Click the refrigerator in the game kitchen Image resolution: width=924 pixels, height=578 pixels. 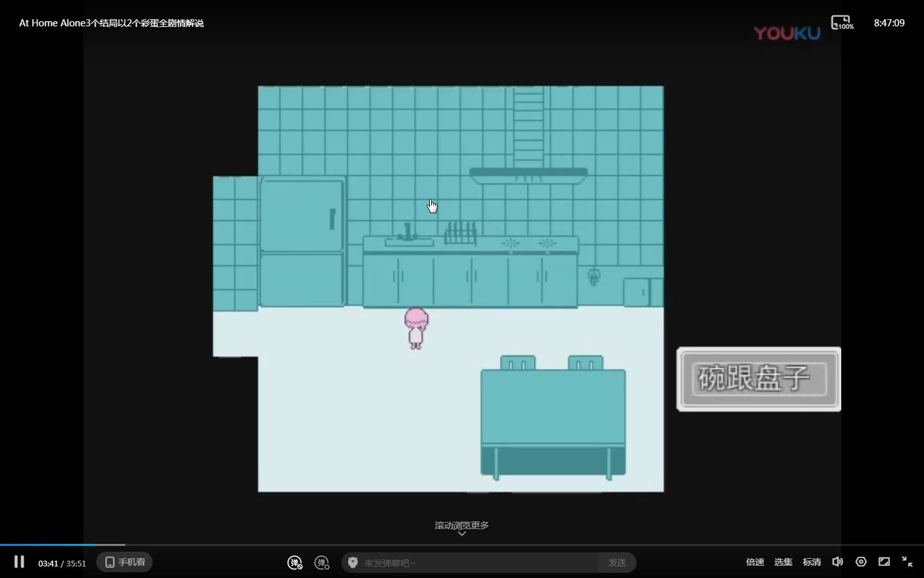pyautogui.click(x=302, y=242)
